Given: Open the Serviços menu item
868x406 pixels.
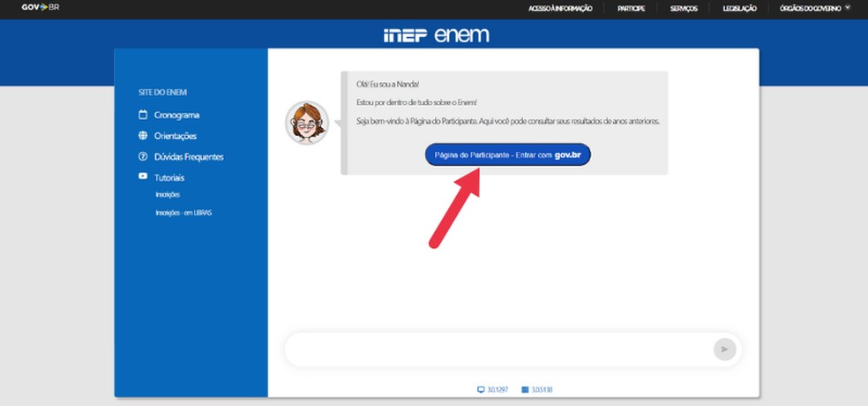Looking at the screenshot, I should tap(684, 8).
